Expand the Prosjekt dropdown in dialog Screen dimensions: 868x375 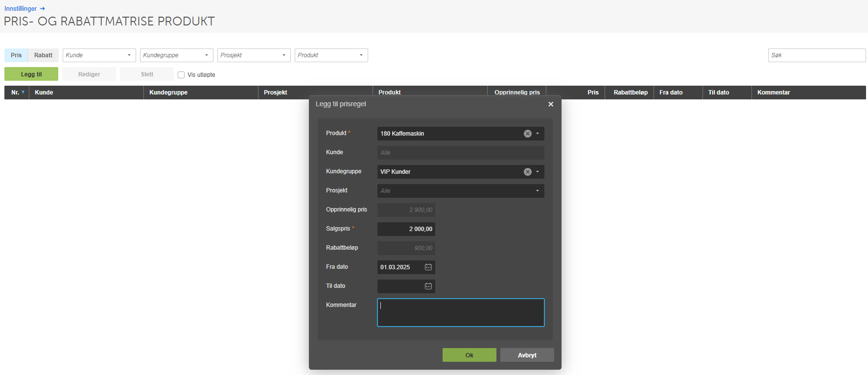pyautogui.click(x=538, y=191)
